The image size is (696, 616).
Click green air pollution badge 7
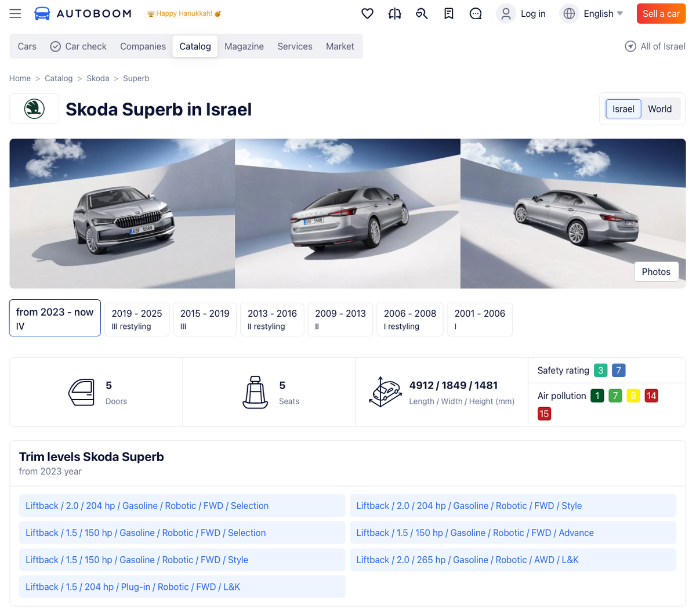click(615, 396)
